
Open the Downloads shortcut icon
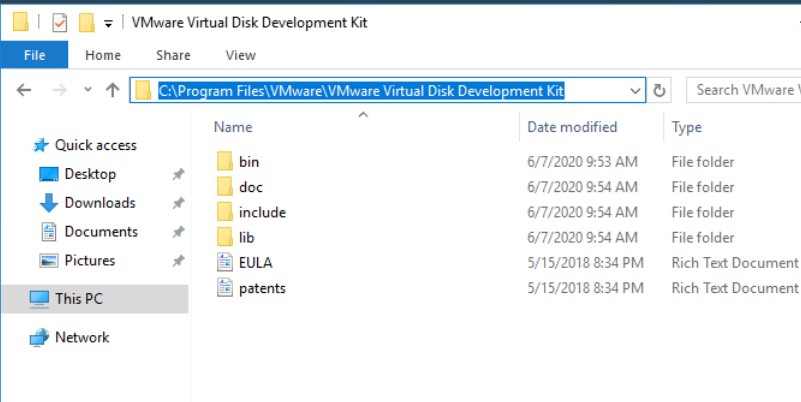click(49, 203)
